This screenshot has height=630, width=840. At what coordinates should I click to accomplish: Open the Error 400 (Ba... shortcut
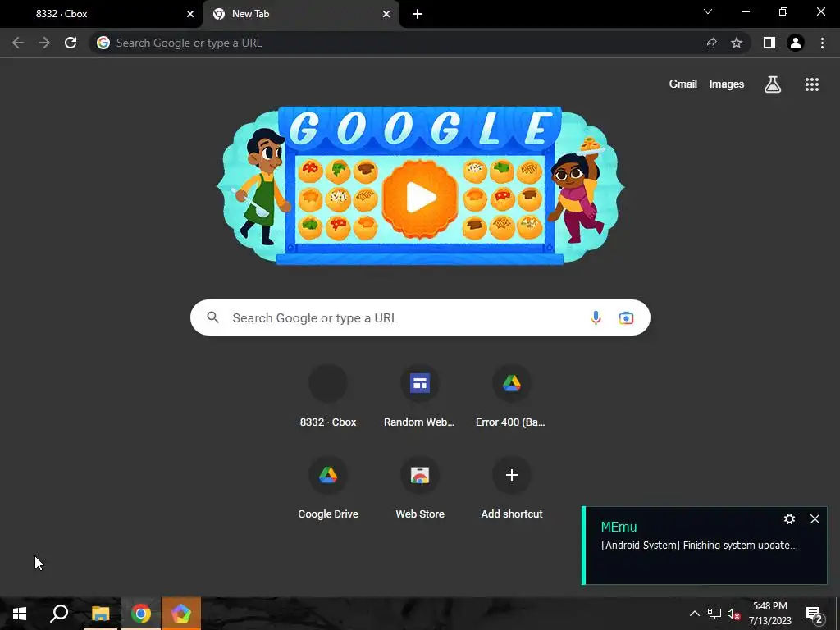coord(511,396)
